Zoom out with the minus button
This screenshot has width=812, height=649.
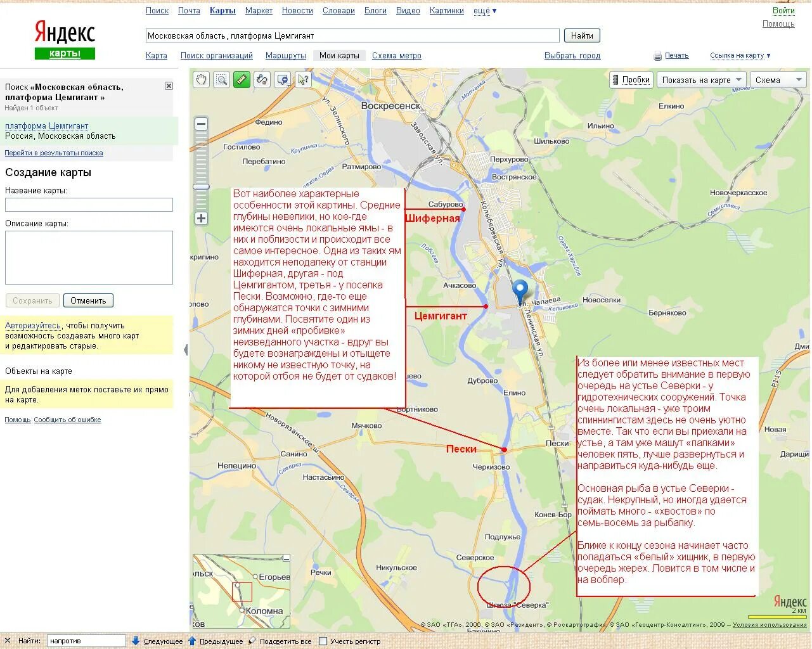point(201,124)
